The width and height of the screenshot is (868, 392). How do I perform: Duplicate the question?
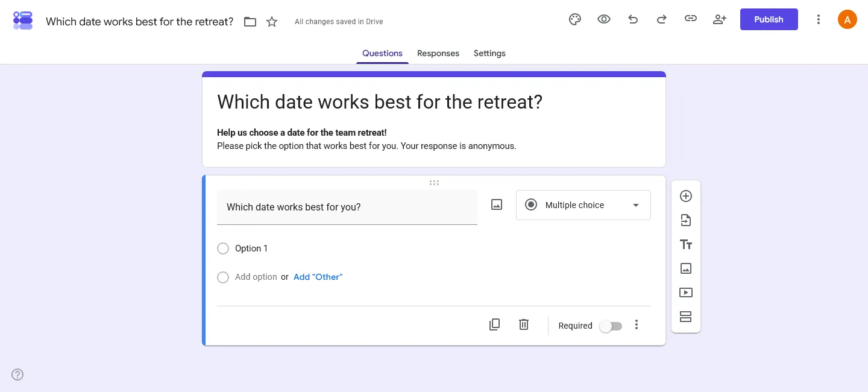pos(494,324)
